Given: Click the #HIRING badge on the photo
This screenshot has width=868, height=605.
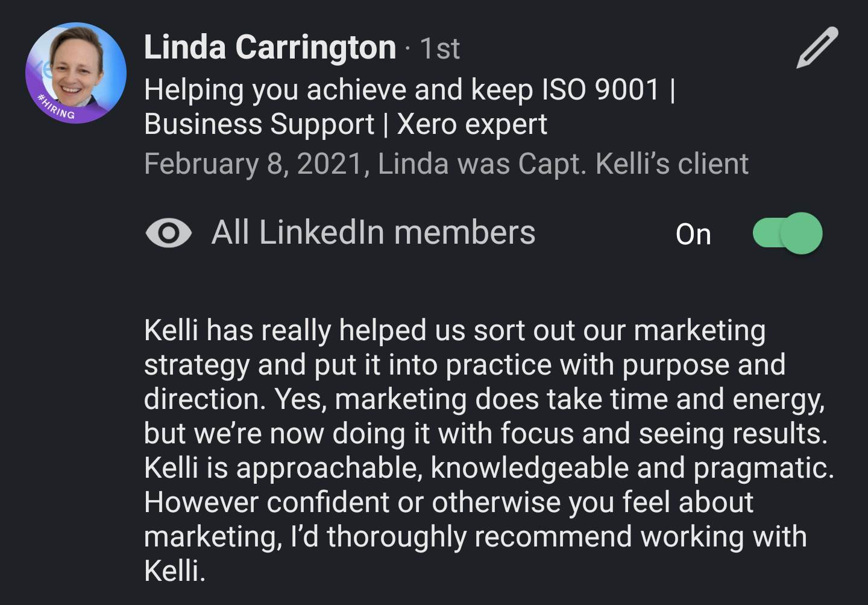Looking at the screenshot, I should (56, 107).
